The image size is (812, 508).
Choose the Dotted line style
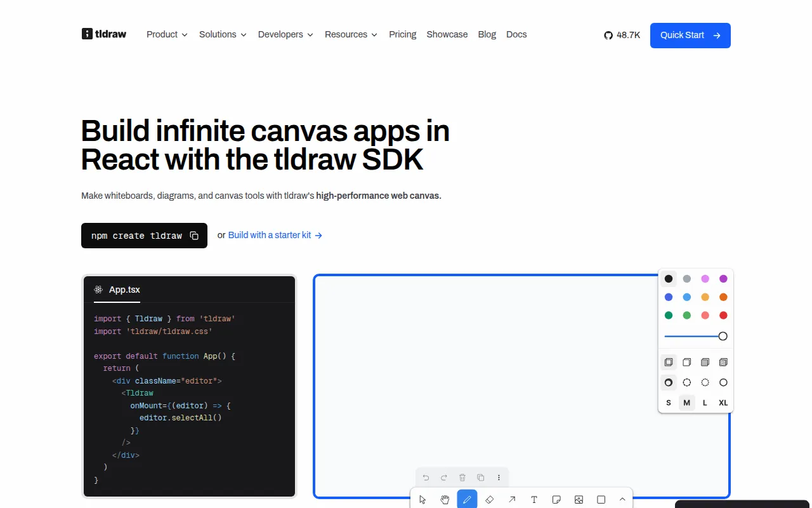[705, 383]
